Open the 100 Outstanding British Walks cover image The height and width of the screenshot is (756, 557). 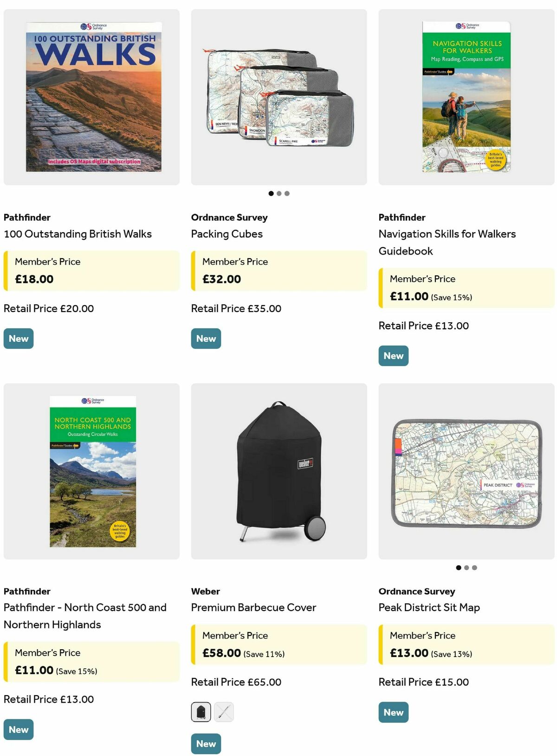tap(91, 96)
